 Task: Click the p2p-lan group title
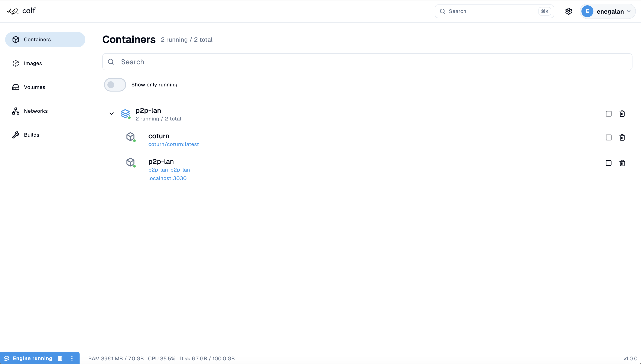click(x=148, y=110)
